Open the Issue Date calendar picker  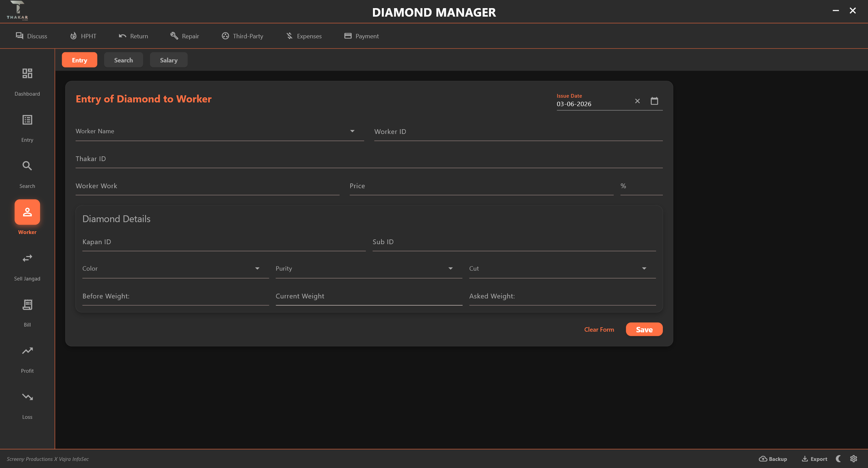coord(654,101)
